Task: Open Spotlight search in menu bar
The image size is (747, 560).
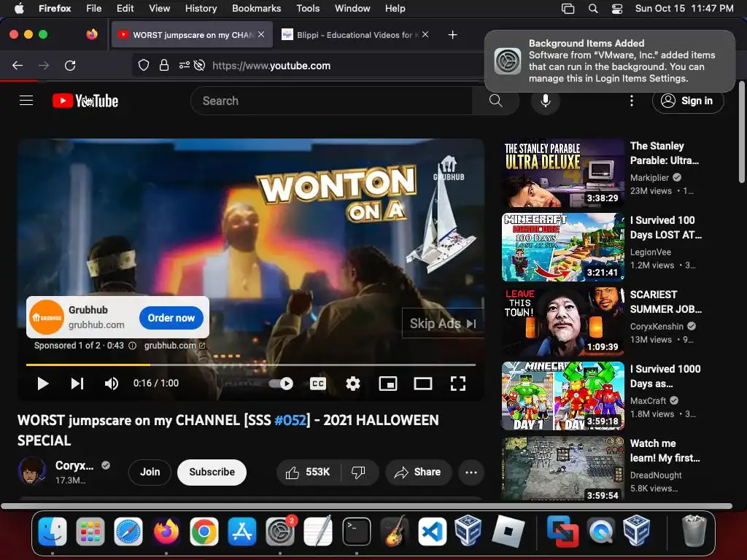Action: 592,9
